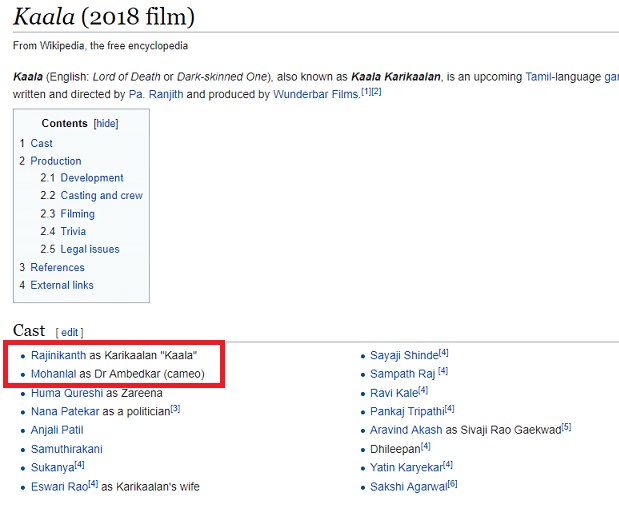Jump to the Production contents entry
Image resolution: width=619 pixels, height=508 pixels.
56,161
